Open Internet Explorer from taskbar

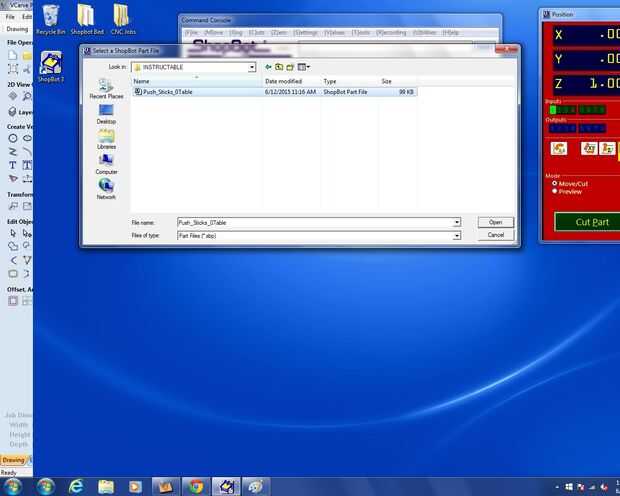pyautogui.click(x=76, y=487)
